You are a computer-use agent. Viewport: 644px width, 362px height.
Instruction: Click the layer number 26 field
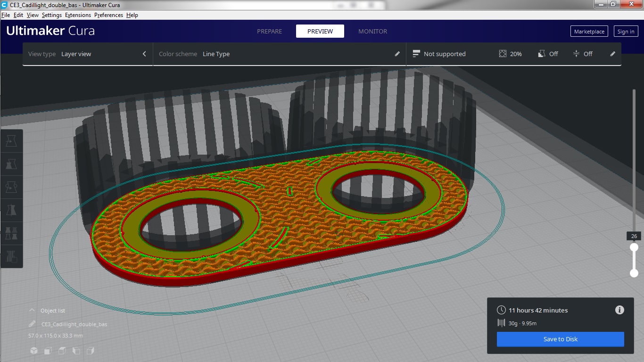coord(634,236)
